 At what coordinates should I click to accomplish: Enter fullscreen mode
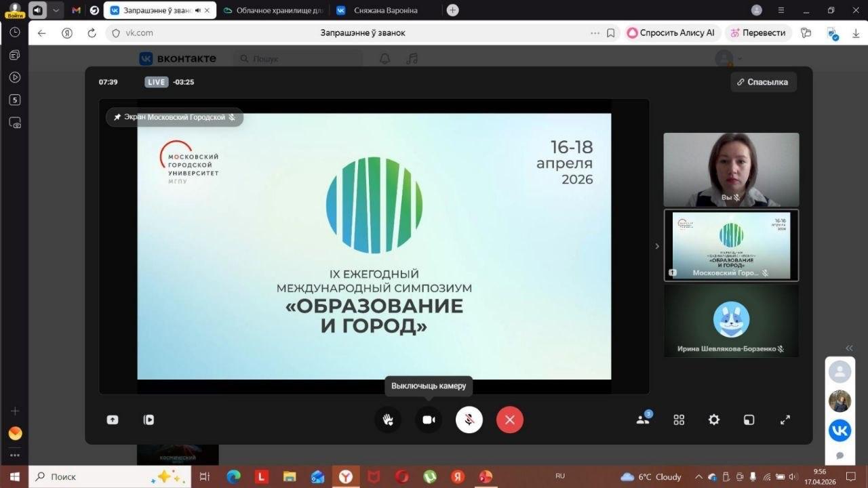click(x=785, y=420)
